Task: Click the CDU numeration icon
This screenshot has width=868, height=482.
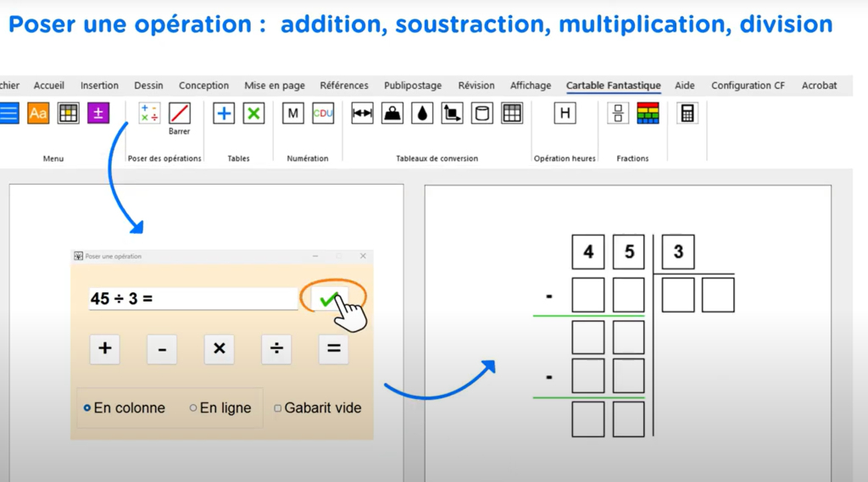Action: pos(323,114)
